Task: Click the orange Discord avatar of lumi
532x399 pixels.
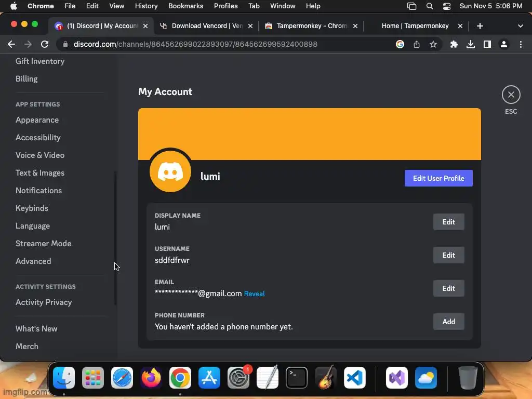Action: [x=170, y=171]
